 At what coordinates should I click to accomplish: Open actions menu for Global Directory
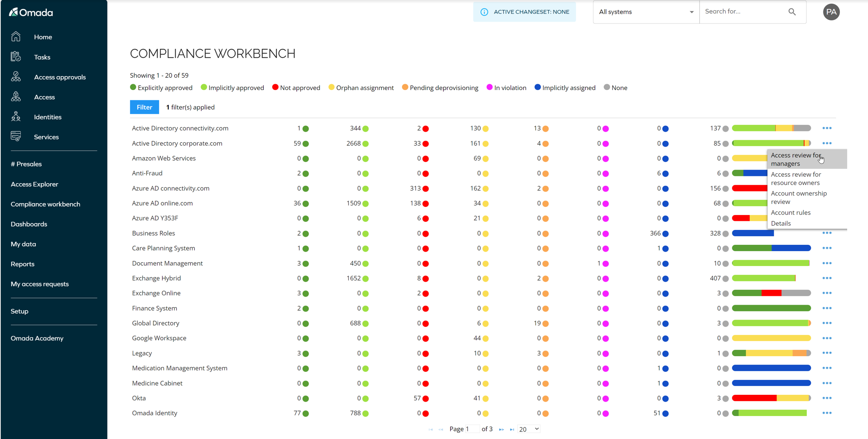[x=827, y=323]
